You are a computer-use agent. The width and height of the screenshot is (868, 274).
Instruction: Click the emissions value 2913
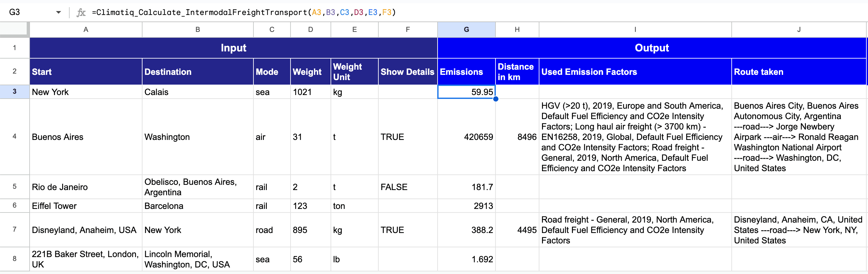click(467, 206)
